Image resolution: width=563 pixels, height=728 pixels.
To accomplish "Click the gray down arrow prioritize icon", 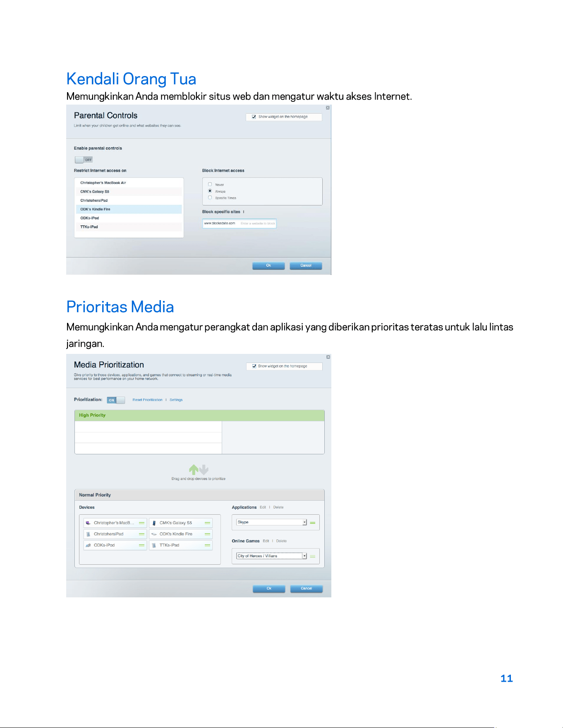I will [204, 470].
